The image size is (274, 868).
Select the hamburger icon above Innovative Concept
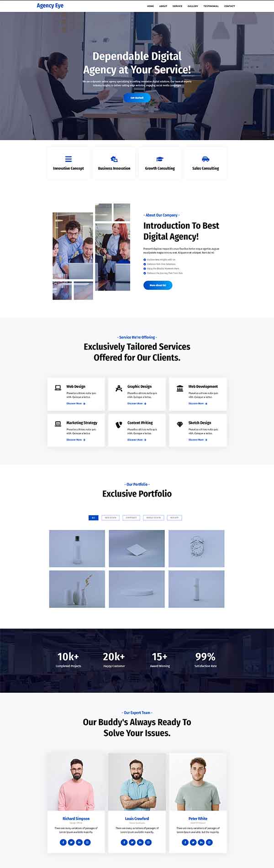coord(68,159)
